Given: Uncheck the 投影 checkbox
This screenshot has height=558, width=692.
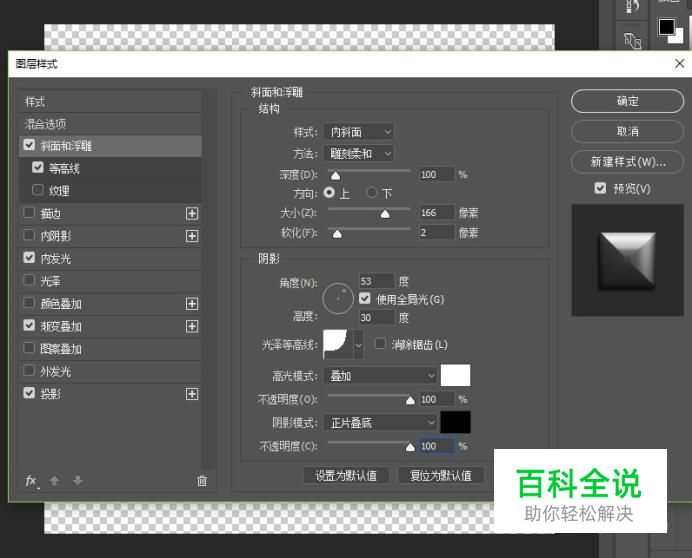Looking at the screenshot, I should 29,393.
